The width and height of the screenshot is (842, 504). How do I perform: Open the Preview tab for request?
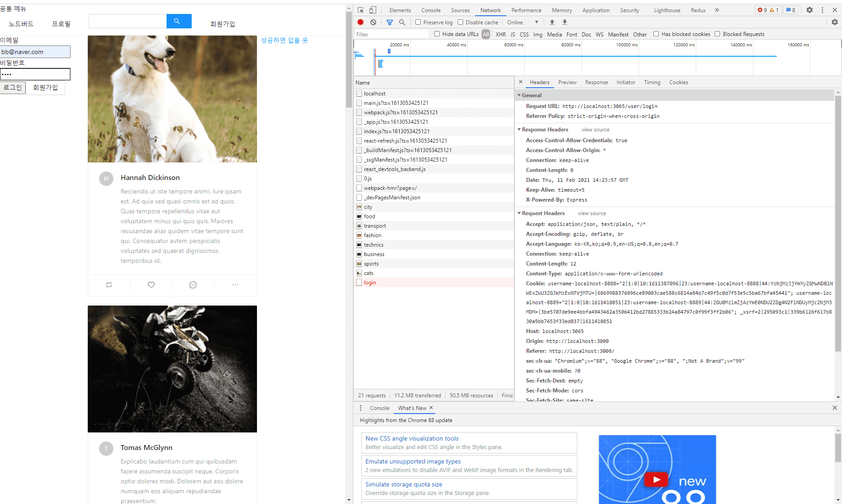(567, 82)
